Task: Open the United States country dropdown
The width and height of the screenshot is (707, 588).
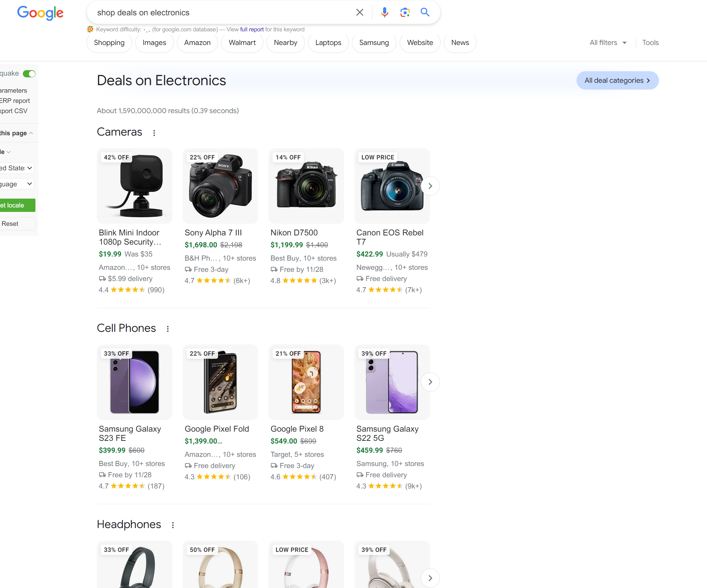Action: (17, 168)
